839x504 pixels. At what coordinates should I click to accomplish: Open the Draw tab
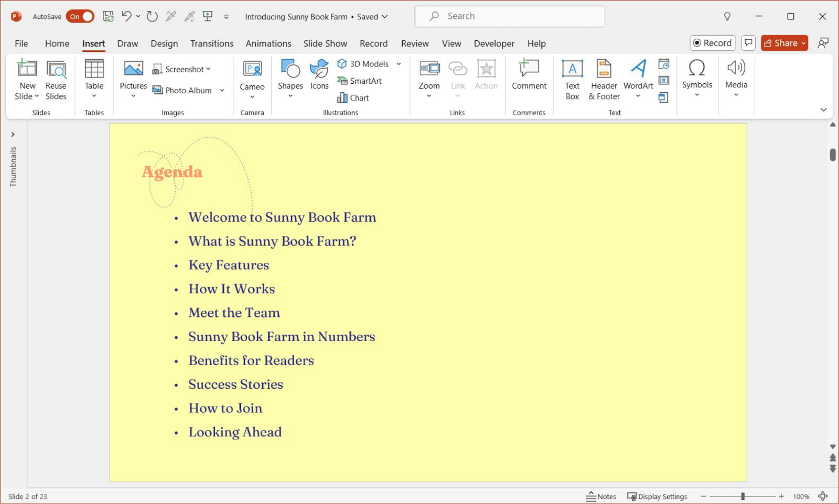(127, 43)
